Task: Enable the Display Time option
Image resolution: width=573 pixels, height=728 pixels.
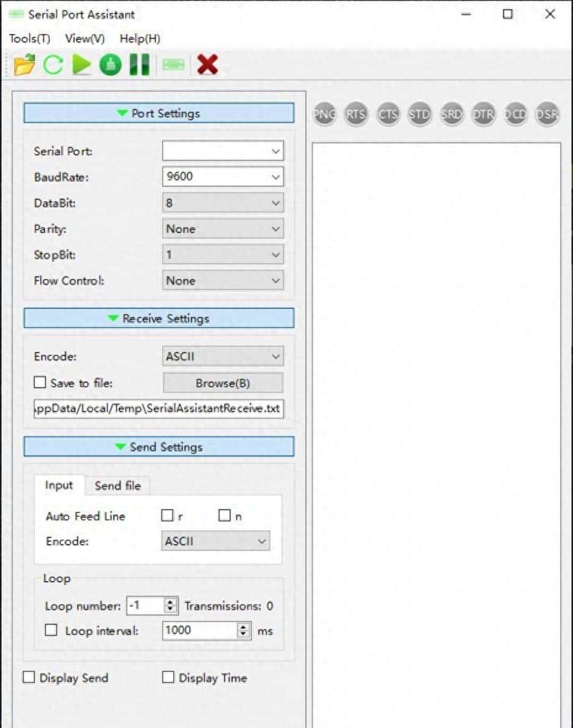Action: 167,677
